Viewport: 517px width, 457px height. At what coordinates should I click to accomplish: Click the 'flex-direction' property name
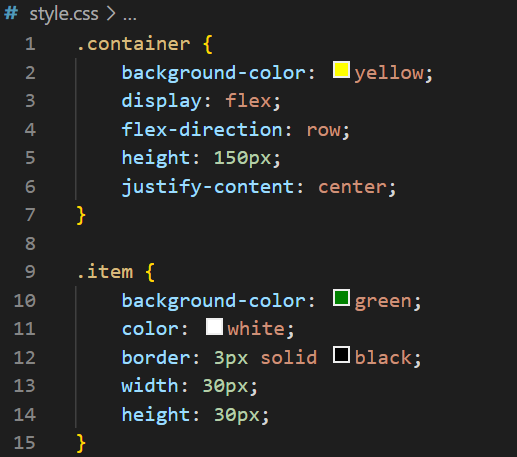[202, 129]
